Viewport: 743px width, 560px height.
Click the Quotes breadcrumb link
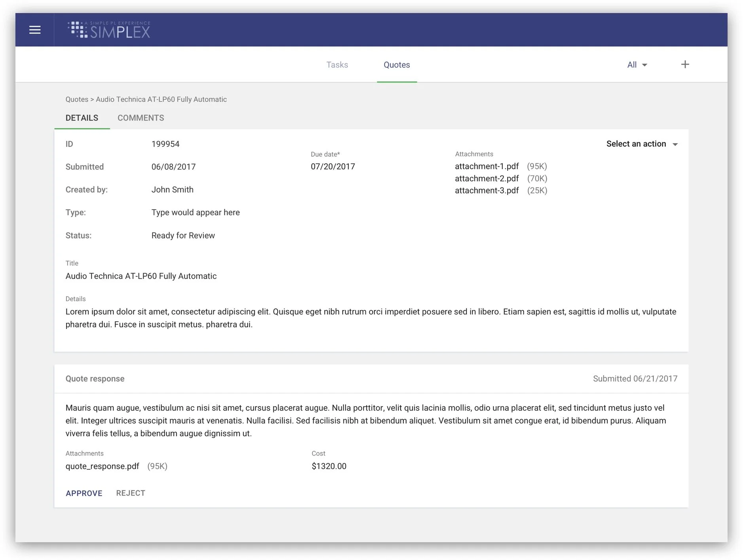coord(77,99)
